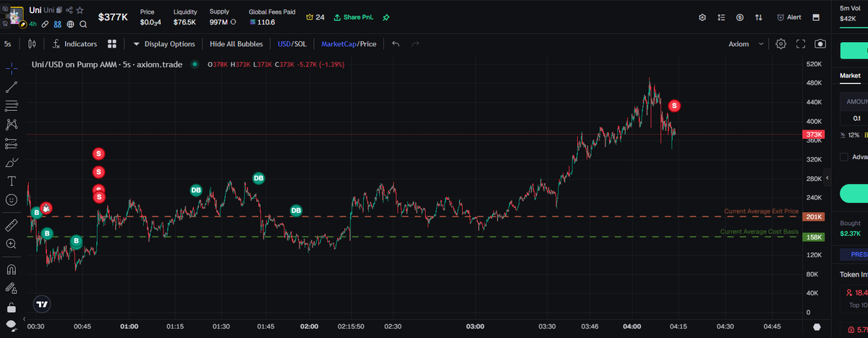Take a chart snapshot

coord(820,43)
